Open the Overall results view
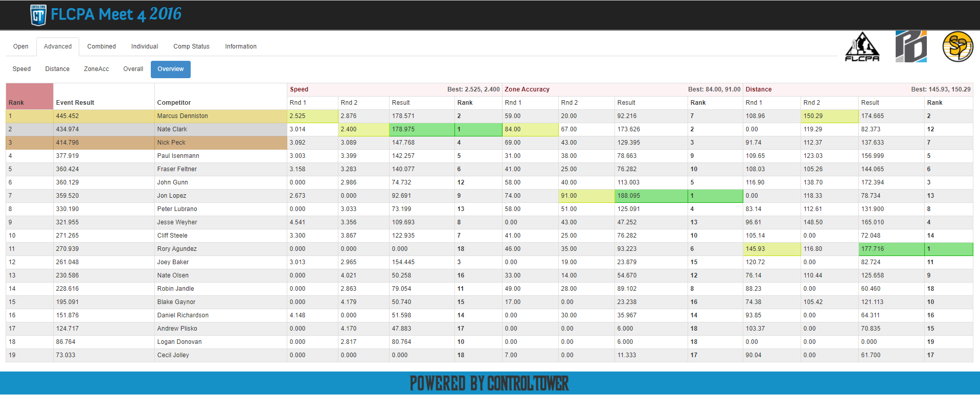This screenshot has width=980, height=395. coord(133,69)
